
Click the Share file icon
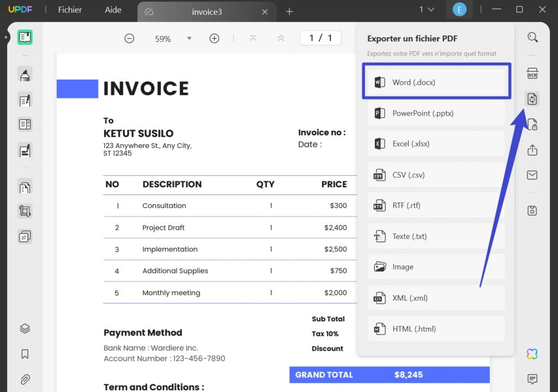pyautogui.click(x=532, y=150)
